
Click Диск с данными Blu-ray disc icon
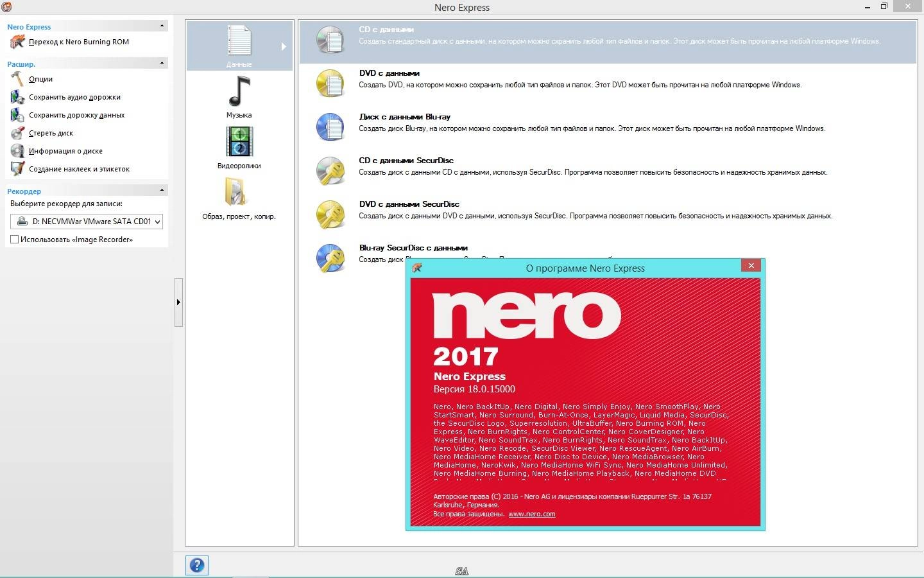point(330,127)
